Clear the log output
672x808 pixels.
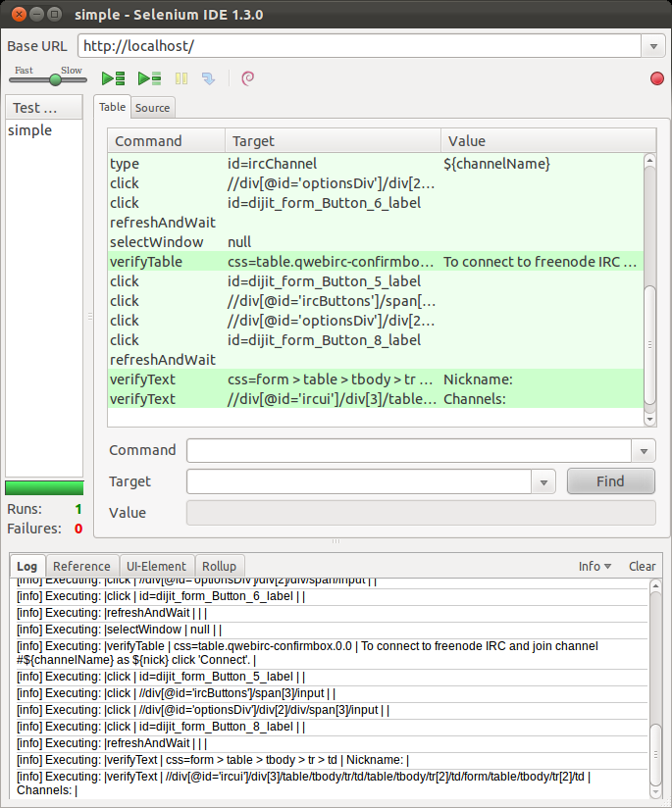point(643,567)
